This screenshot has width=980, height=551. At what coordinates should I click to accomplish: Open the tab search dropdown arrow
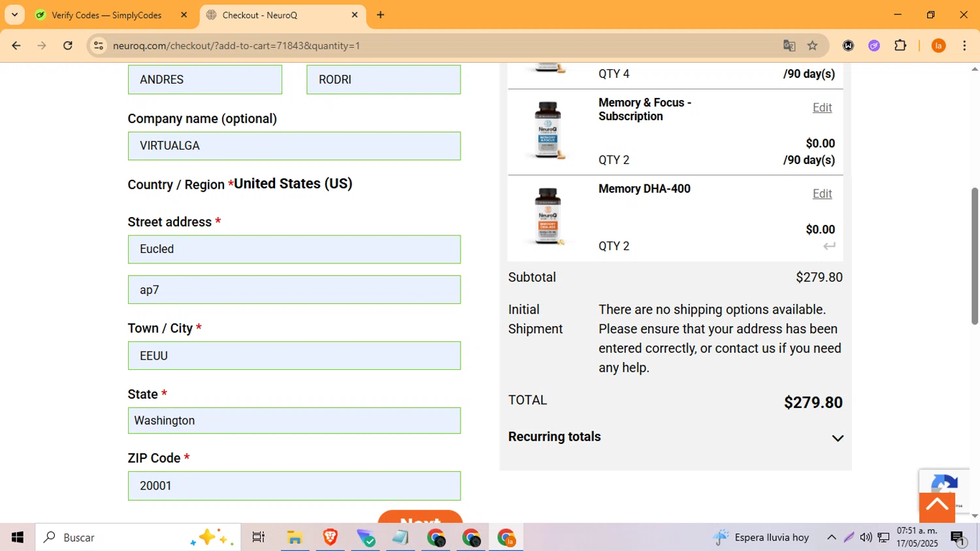click(14, 15)
